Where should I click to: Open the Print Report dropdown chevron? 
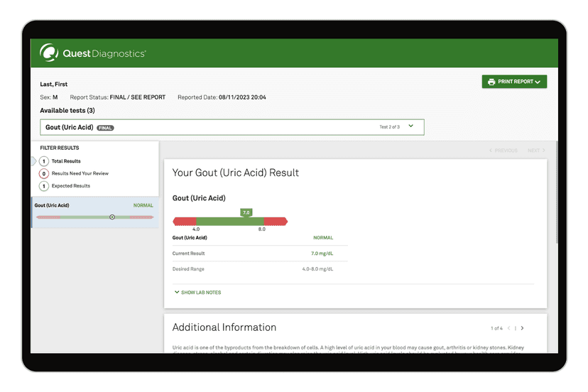click(x=538, y=82)
